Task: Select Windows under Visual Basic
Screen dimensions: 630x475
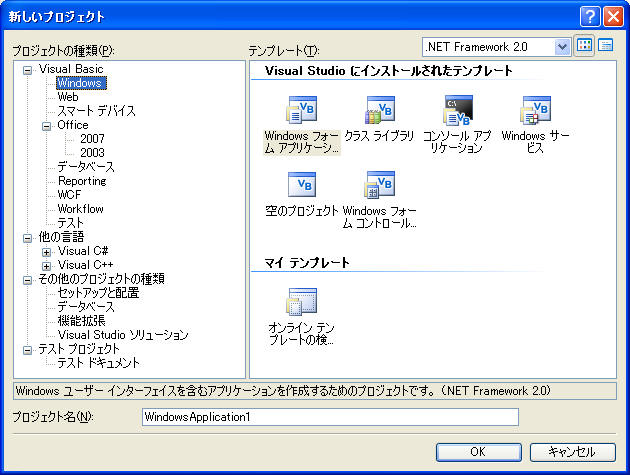Action: point(81,83)
